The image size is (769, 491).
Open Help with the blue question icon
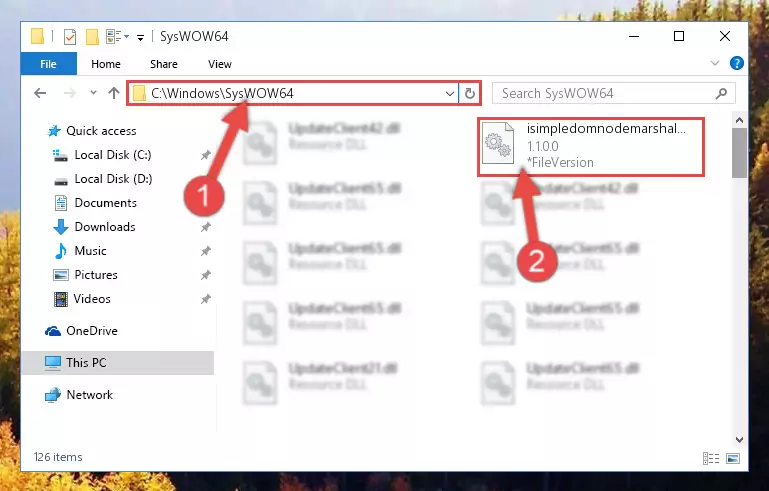pos(736,63)
